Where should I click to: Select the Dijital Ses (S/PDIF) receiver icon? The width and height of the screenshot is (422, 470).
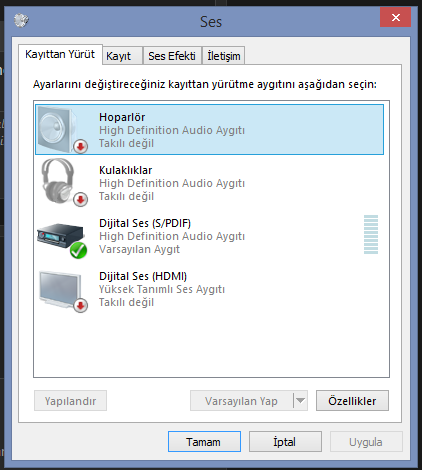(x=60, y=236)
